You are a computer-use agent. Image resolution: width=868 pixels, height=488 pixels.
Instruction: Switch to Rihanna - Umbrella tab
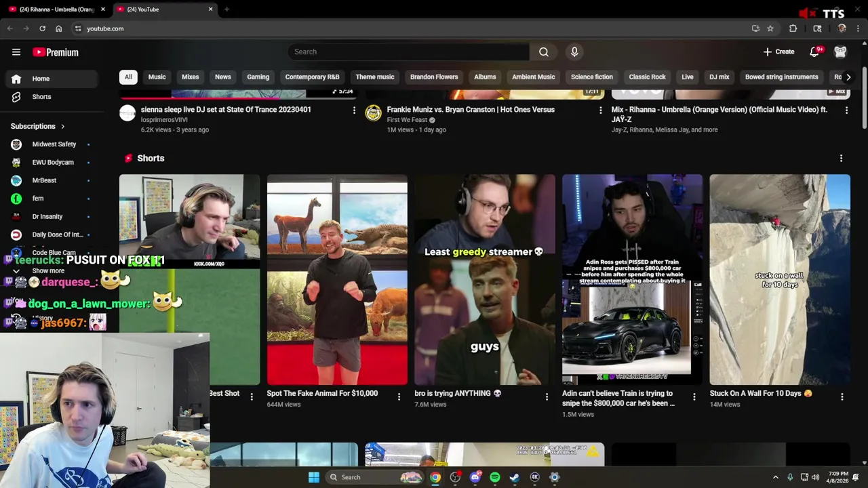click(56, 9)
